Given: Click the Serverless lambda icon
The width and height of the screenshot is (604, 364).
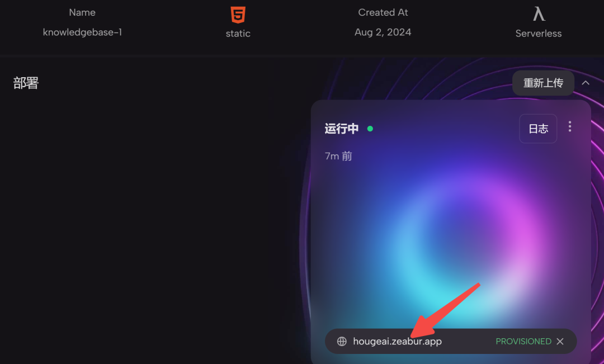Looking at the screenshot, I should [x=539, y=14].
